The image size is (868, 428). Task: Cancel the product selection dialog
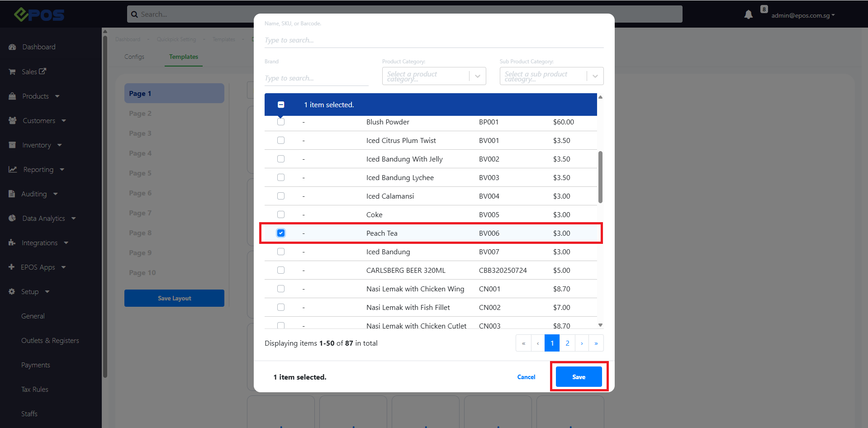pyautogui.click(x=526, y=377)
